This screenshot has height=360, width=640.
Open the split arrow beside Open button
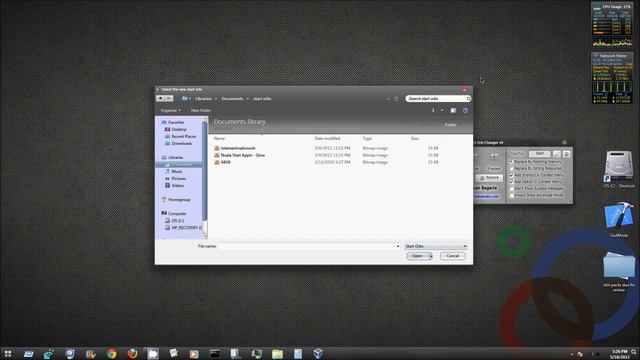point(431,256)
